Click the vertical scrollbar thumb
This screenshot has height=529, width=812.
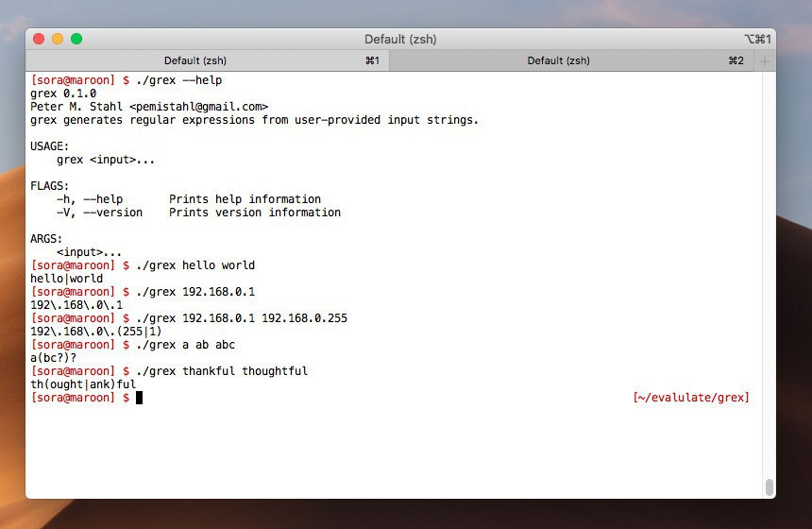[x=769, y=487]
